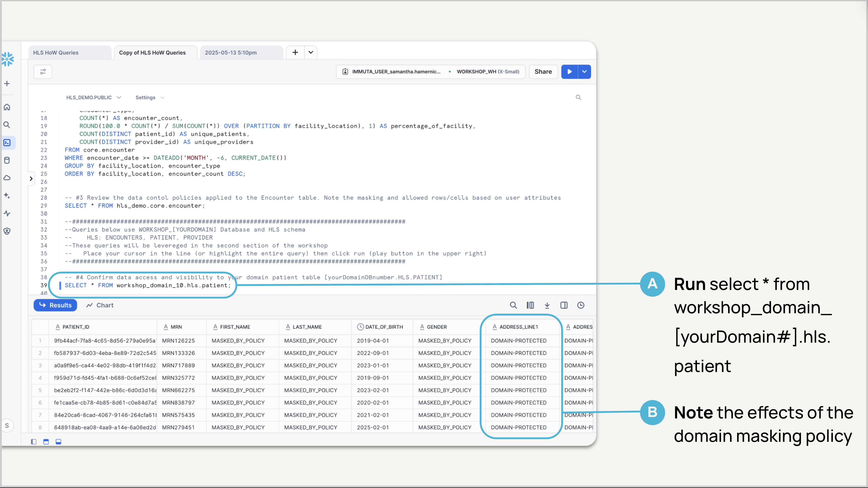Open query history clock icon
Viewport: 868px width, 488px height.
coord(581,305)
